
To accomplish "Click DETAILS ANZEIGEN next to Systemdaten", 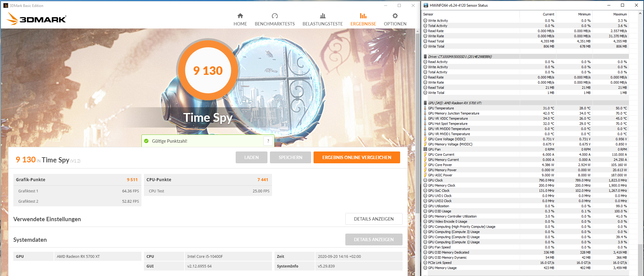I will 374,239.
